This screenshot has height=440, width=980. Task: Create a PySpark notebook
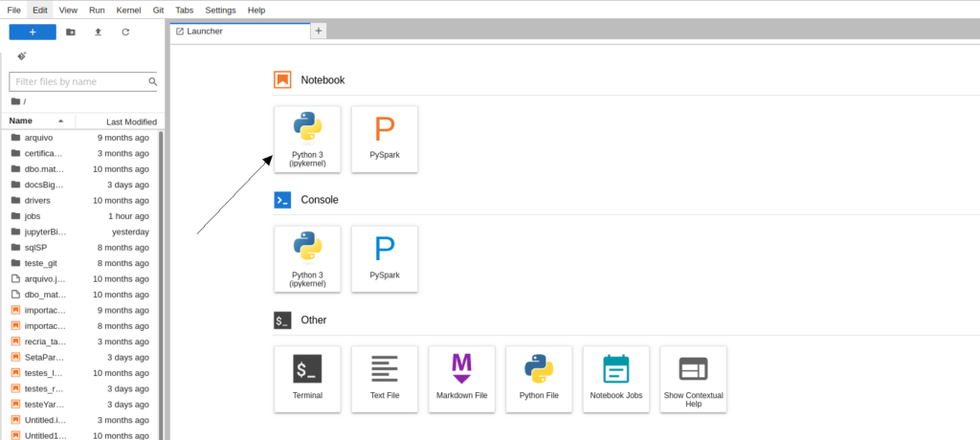click(385, 139)
